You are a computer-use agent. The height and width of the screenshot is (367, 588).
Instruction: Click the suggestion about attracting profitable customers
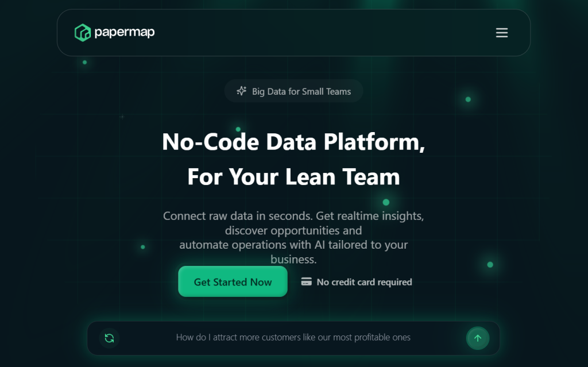(293, 338)
